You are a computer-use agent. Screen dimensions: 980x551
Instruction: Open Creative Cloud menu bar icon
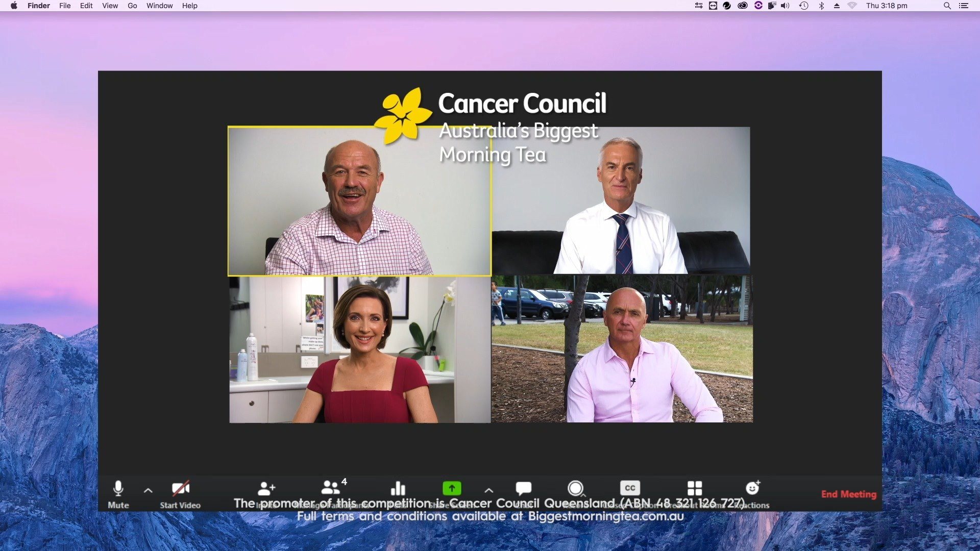[x=743, y=6]
